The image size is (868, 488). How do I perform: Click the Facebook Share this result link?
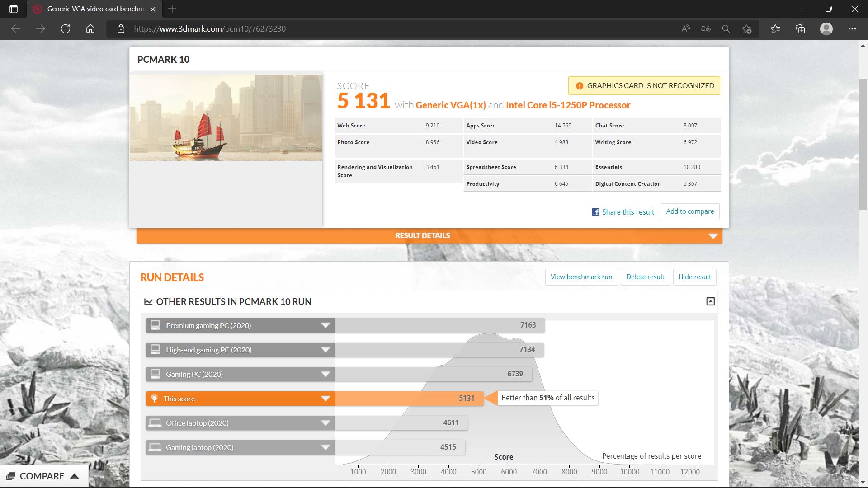coord(623,212)
